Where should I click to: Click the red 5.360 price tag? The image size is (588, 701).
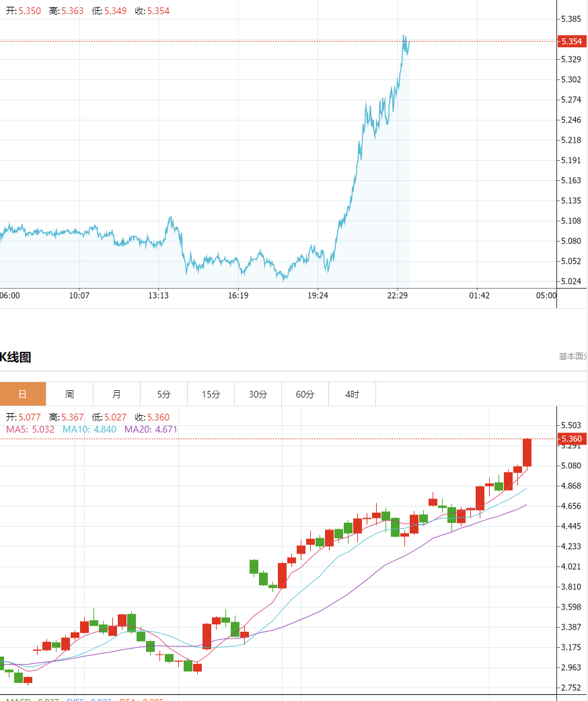[571, 439]
